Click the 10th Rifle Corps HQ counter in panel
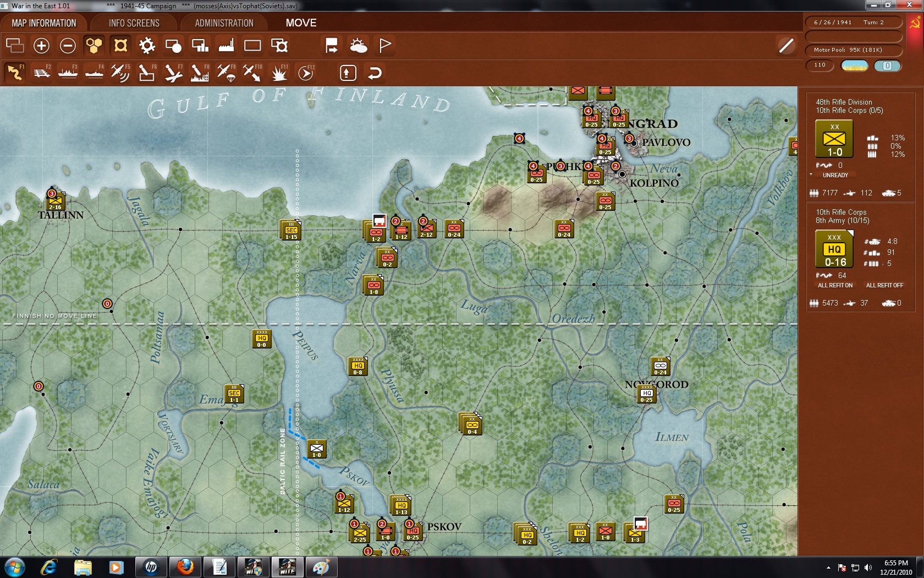The image size is (924, 578). coord(834,249)
